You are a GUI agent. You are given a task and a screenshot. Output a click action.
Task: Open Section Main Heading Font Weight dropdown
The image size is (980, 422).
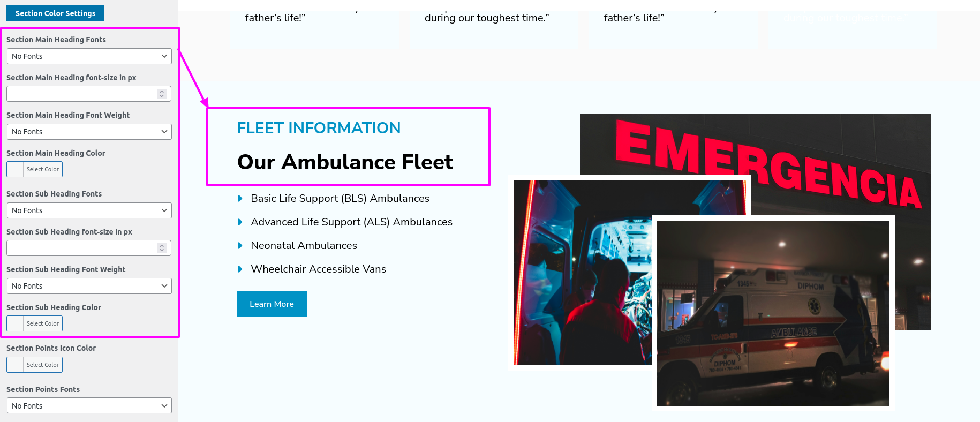point(89,132)
